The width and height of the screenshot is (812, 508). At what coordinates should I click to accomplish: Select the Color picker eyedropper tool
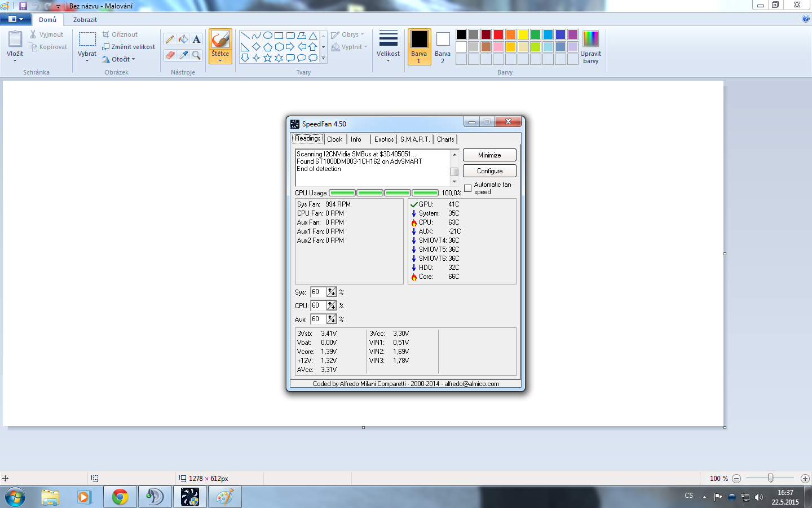(x=183, y=55)
